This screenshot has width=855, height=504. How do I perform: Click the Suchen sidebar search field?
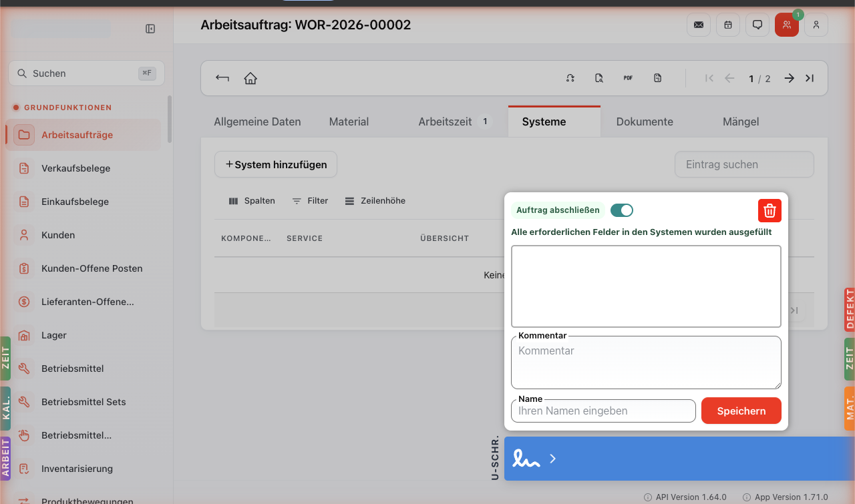pyautogui.click(x=86, y=73)
